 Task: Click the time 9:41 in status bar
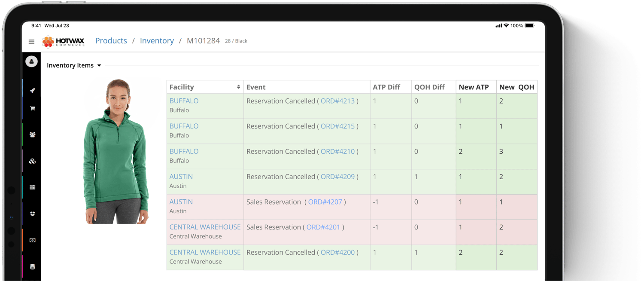coord(36,26)
